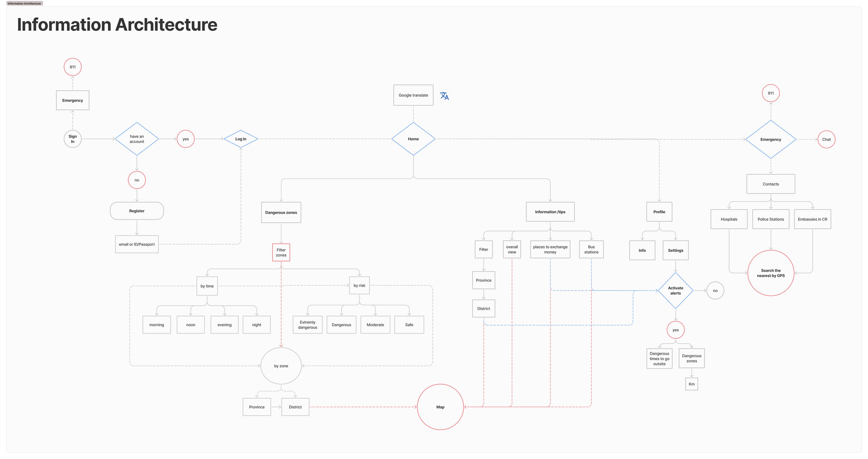Select the places to exchange money box
The height and width of the screenshot is (459, 868).
550,249
